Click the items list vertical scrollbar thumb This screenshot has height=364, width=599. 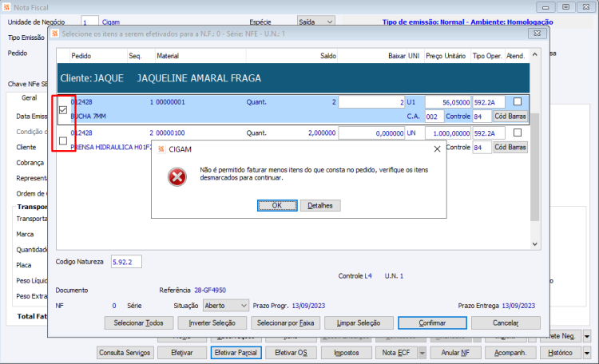[535, 167]
